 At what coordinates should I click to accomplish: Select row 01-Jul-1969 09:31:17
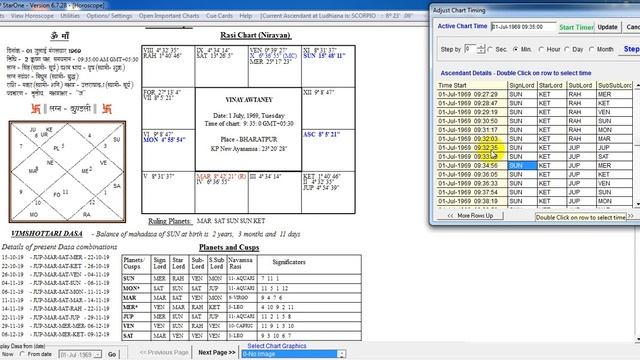click(535, 130)
